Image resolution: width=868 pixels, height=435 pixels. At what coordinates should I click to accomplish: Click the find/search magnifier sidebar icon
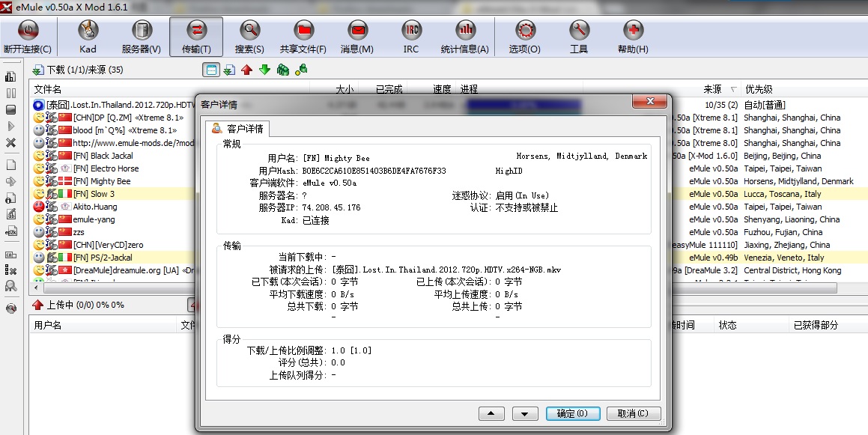[10, 286]
